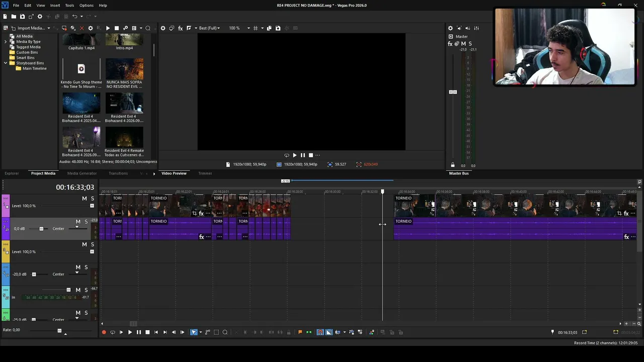Screen dimensions: 644x362
Task: Play the video preview window
Action: tap(295, 155)
